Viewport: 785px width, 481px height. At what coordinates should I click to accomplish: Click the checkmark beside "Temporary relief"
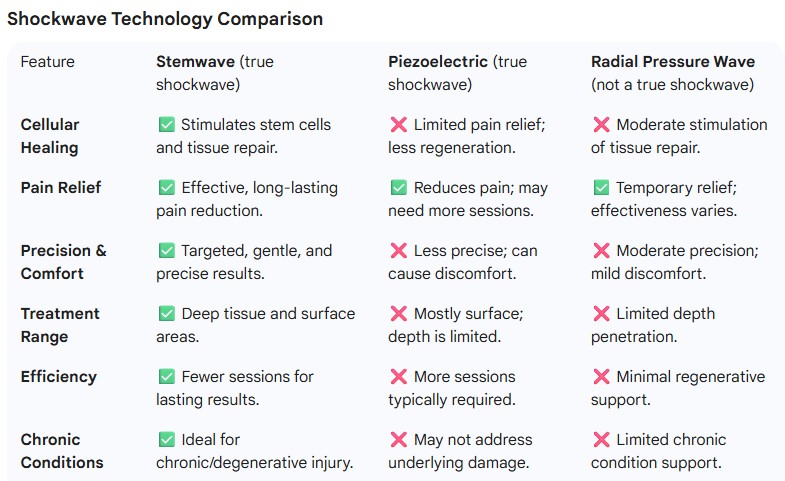click(601, 188)
